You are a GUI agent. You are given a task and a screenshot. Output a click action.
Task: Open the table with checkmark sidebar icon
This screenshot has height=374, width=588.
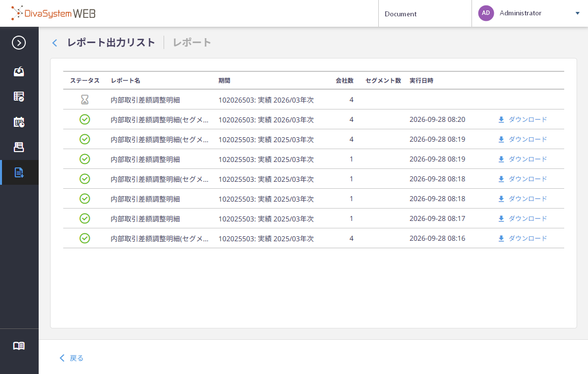[x=19, y=97]
